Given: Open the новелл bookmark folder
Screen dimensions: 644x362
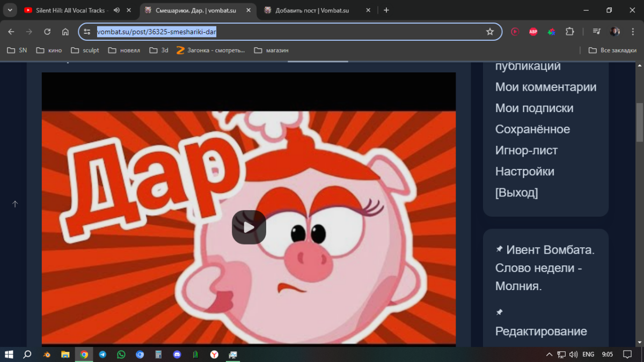Looking at the screenshot, I should click(x=124, y=50).
